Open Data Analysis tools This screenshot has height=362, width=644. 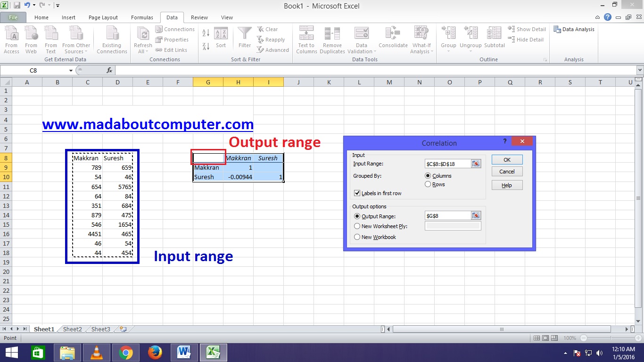click(574, 29)
